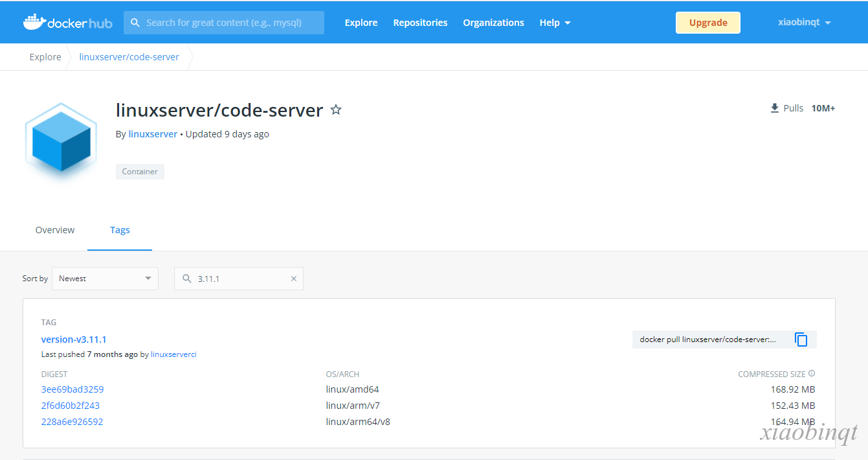868x460 pixels.
Task: Click the linux/arm64/v8 architecture text
Action: 358,422
